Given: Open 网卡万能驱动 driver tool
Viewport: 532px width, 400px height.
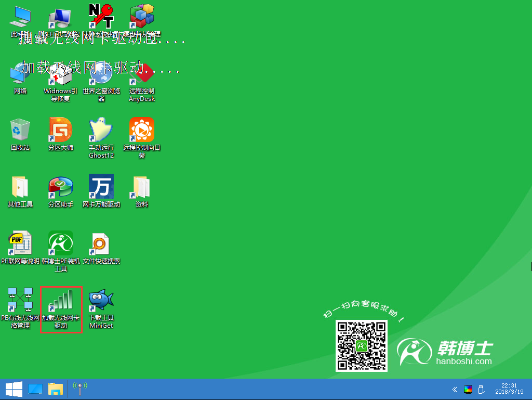Looking at the screenshot, I should tap(101, 187).
